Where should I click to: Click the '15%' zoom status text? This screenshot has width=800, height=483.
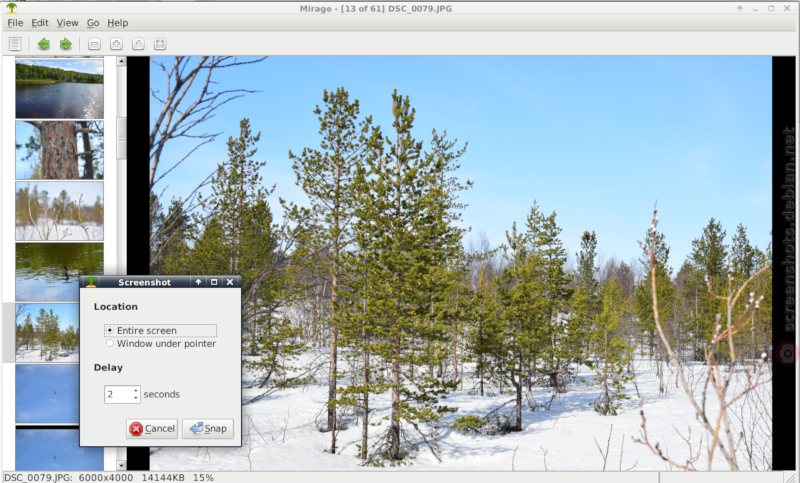click(x=203, y=478)
